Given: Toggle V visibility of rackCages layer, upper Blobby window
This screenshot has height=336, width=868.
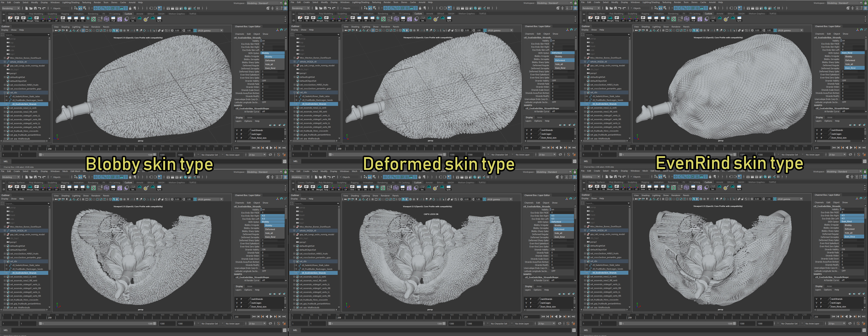Looking at the screenshot, I should [237, 134].
